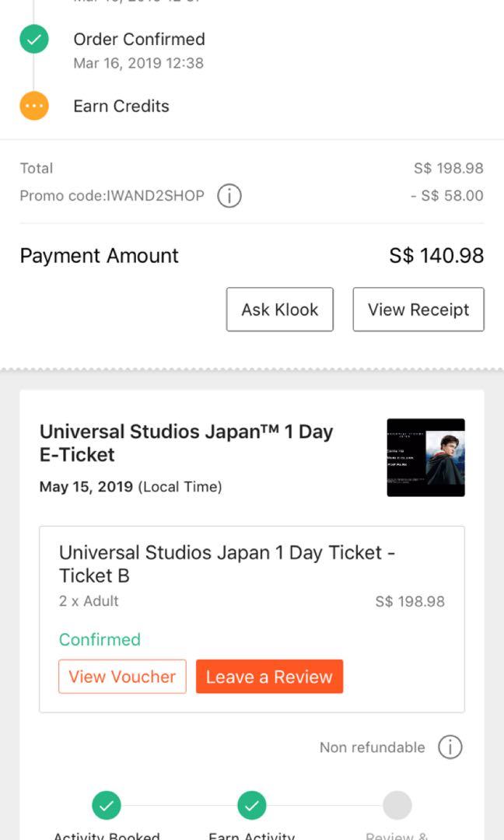This screenshot has width=504, height=840.
Task: Click the green Confirmed status text
Action: point(100,639)
